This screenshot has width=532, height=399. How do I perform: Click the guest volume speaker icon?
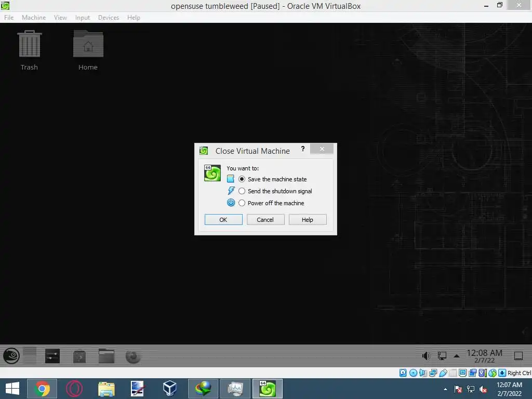coord(426,355)
